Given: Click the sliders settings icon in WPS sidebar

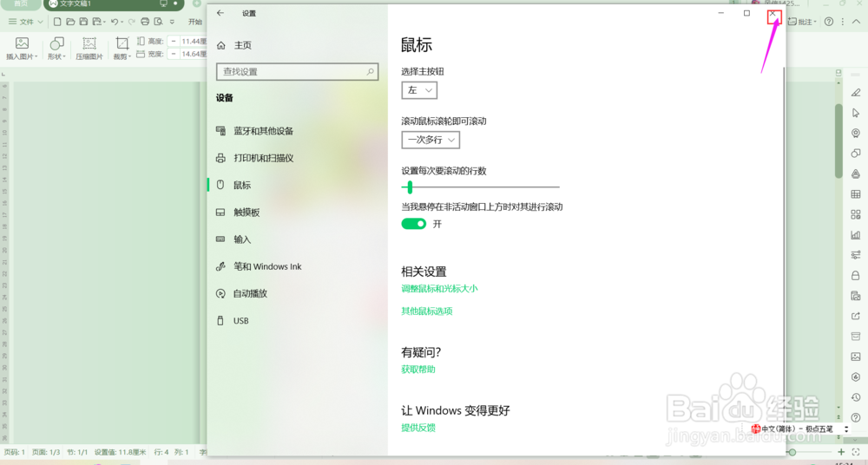Looking at the screenshot, I should pyautogui.click(x=856, y=255).
